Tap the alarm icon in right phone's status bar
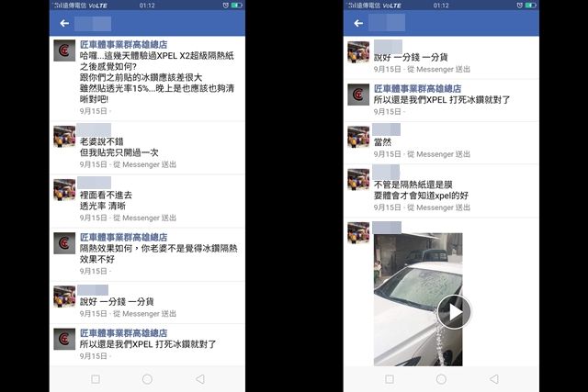This screenshot has width=588, height=392. pyautogui.click(x=519, y=6)
